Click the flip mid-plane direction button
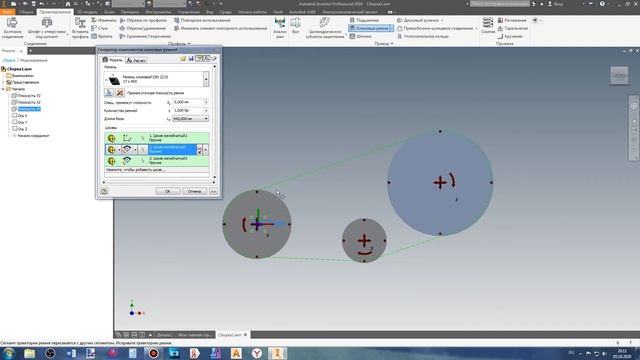Viewport: 640px width, 360px height. click(120, 93)
